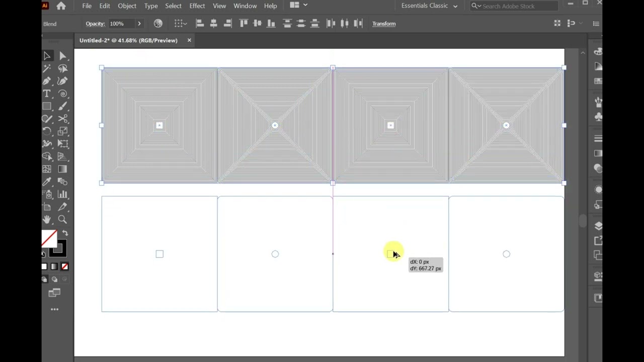Open the Opacity panel link
This screenshot has width=644, height=362.
[x=95, y=24]
